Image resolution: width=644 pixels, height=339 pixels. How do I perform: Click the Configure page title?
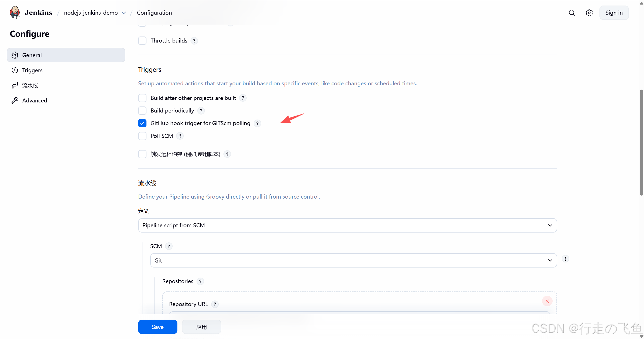(x=30, y=34)
